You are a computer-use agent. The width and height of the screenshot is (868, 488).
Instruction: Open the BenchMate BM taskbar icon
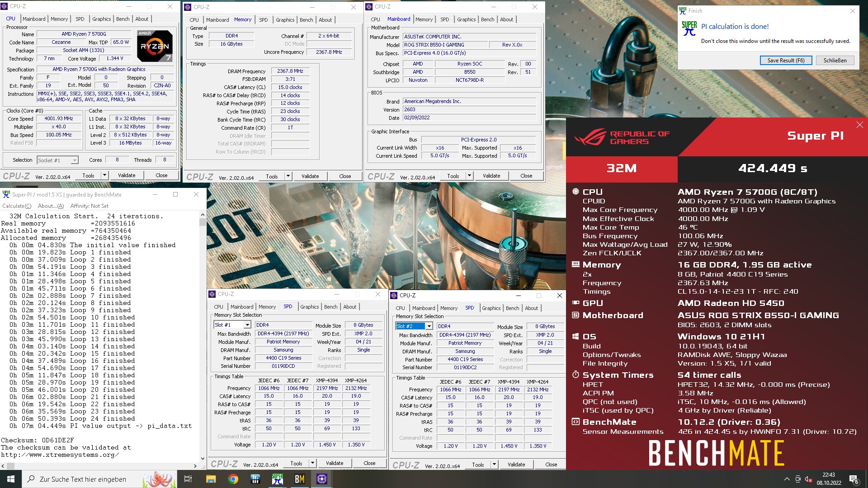click(300, 479)
